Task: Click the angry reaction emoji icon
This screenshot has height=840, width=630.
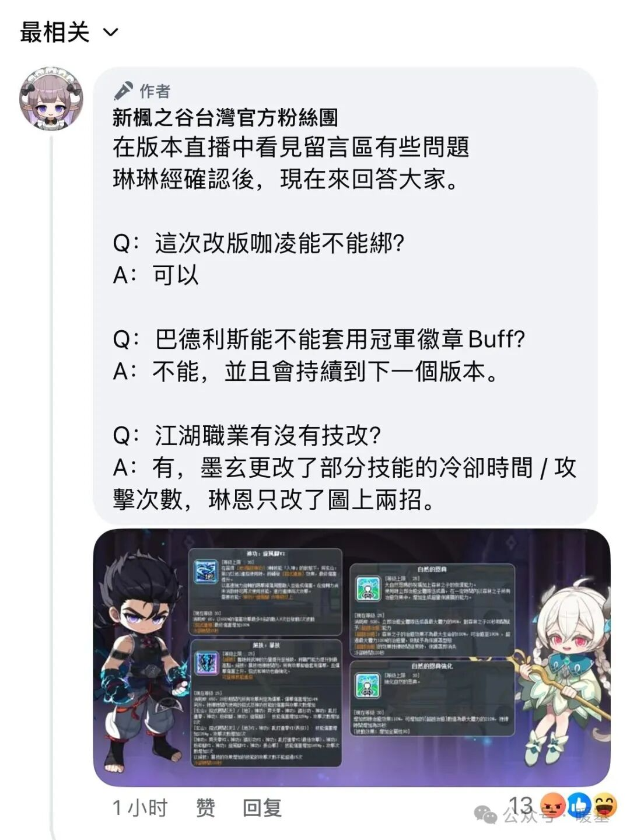Action: [552, 806]
